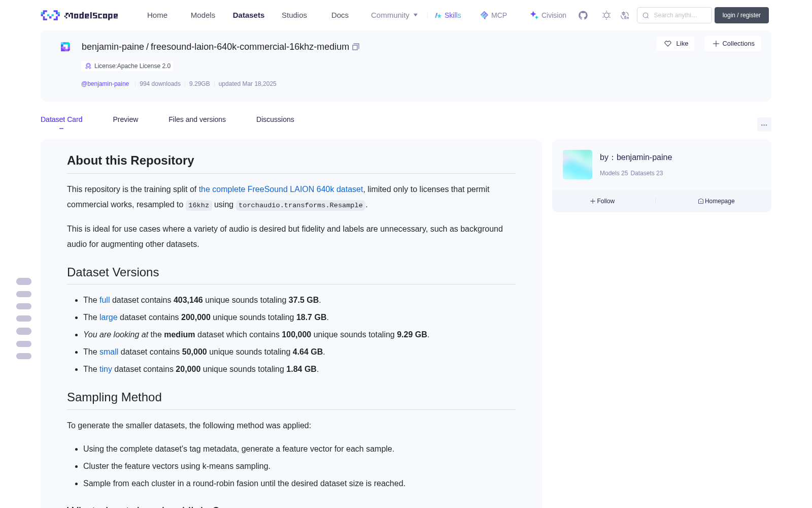
Task: Open the full dataset link
Action: click(105, 300)
